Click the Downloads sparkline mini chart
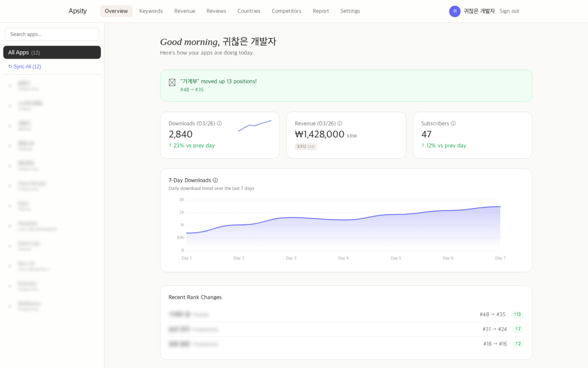 click(x=254, y=126)
